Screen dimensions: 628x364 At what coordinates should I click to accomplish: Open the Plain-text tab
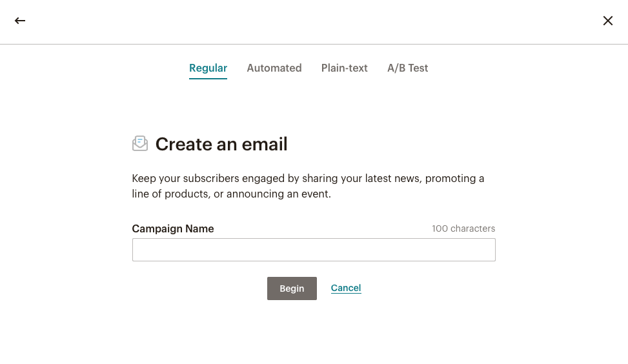pyautogui.click(x=344, y=68)
